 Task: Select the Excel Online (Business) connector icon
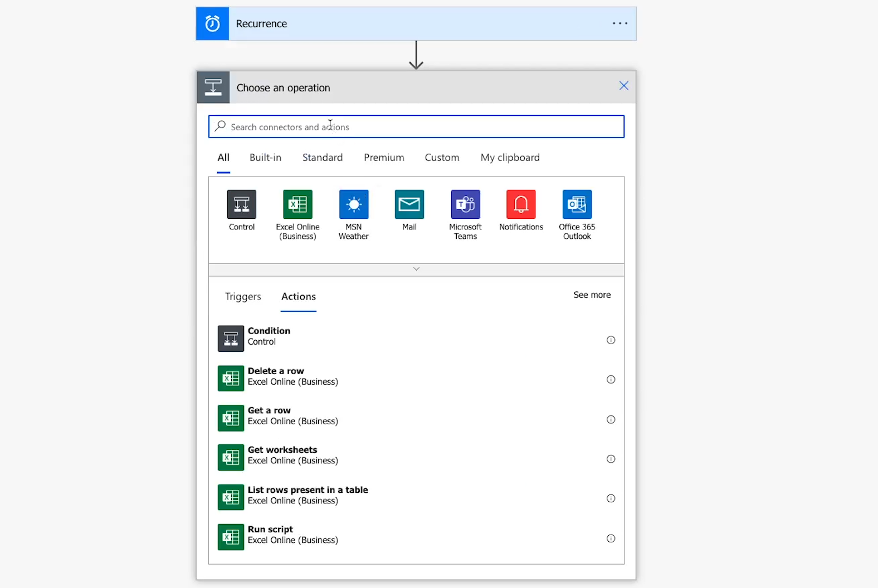(297, 204)
